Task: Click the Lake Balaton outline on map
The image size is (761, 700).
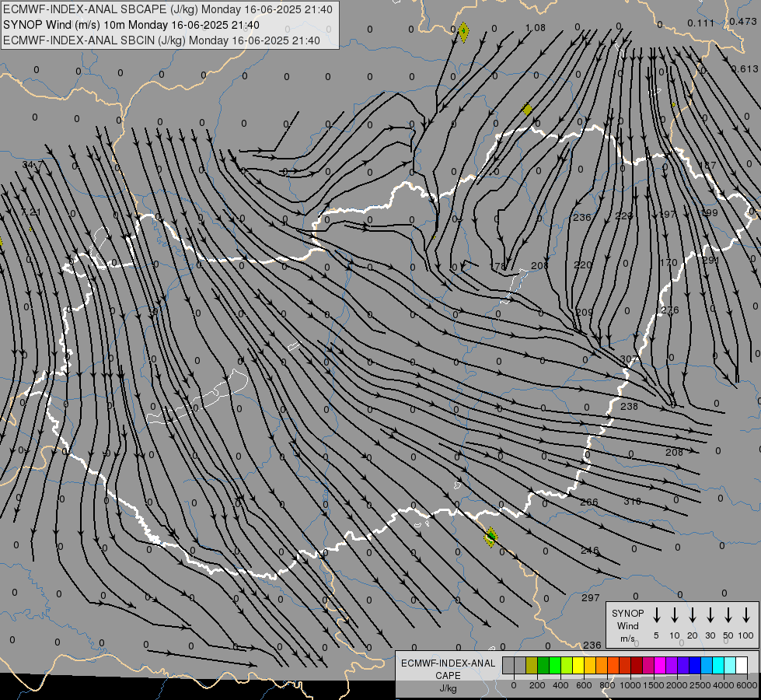Action: [197, 396]
